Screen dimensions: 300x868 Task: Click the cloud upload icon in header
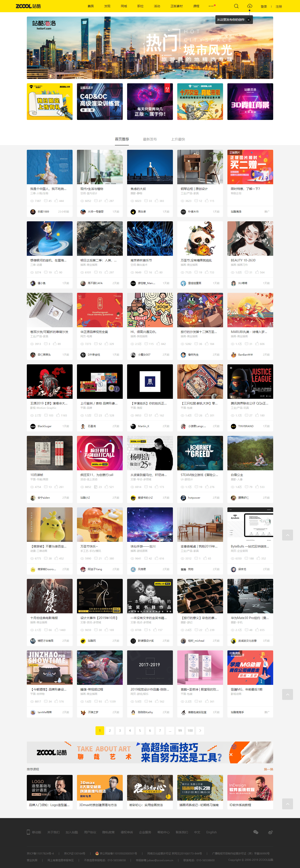pyautogui.click(x=249, y=6)
